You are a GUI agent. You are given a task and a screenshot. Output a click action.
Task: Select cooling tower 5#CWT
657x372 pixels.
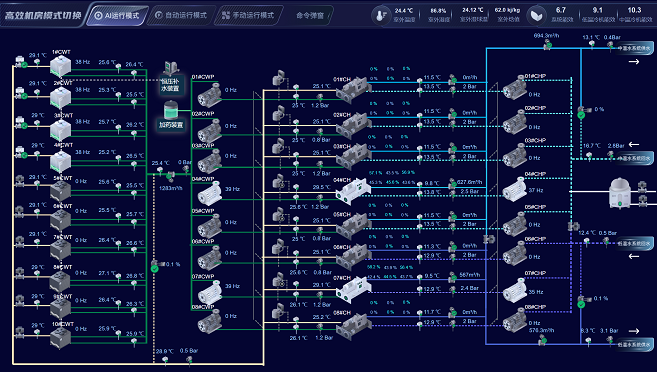point(60,191)
